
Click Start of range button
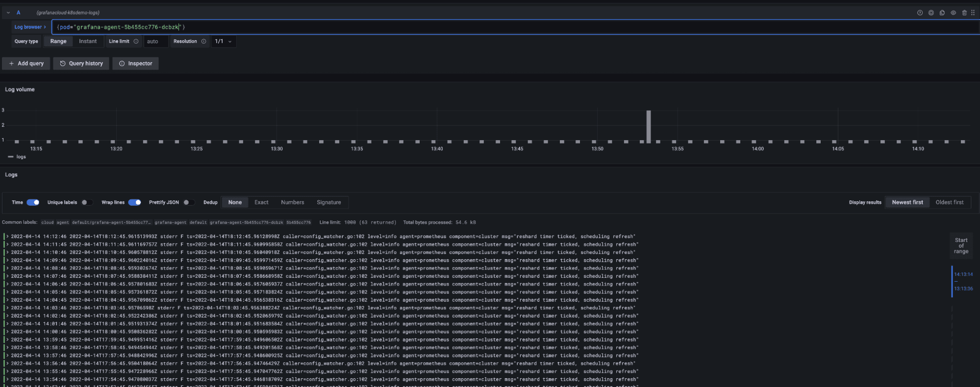tap(961, 246)
